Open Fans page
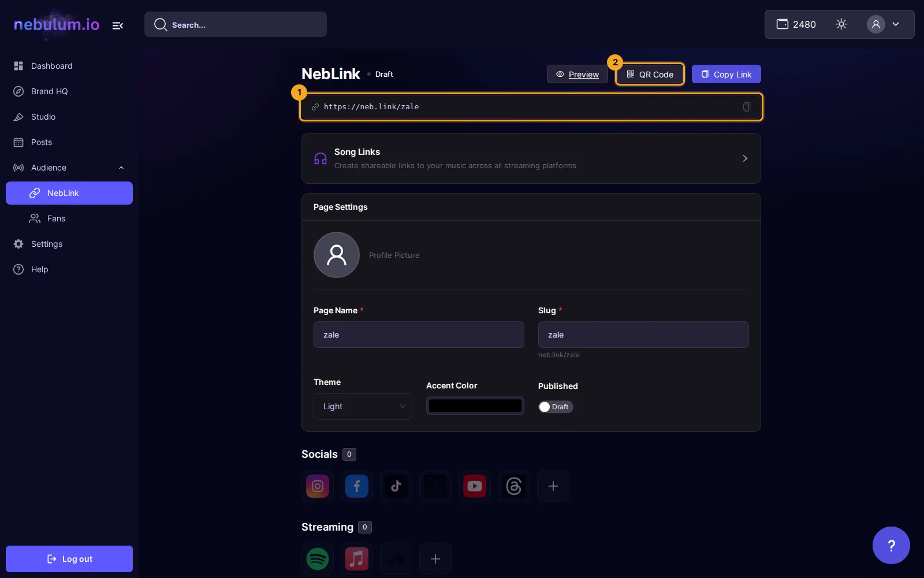924x578 pixels. click(x=69, y=218)
